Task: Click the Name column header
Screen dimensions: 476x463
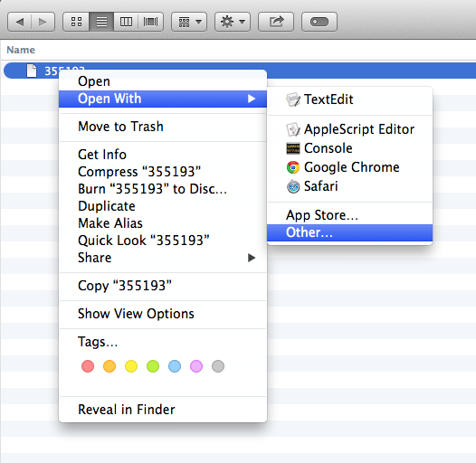Action: 21,50
